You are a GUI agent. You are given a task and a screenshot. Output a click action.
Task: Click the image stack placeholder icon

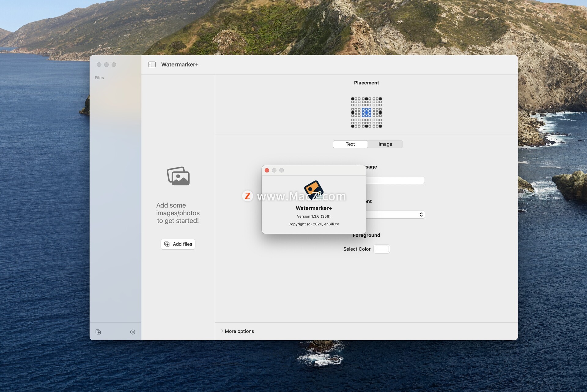[x=178, y=176]
